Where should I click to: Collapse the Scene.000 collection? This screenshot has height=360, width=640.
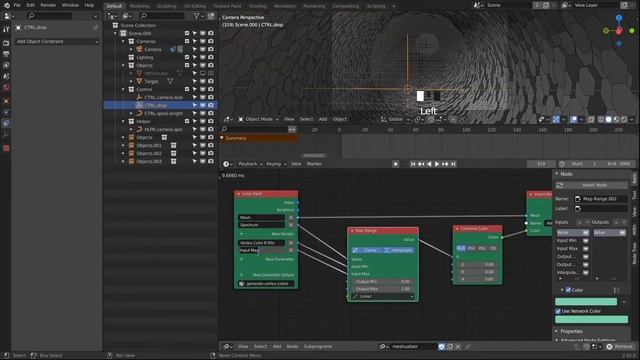(116, 33)
